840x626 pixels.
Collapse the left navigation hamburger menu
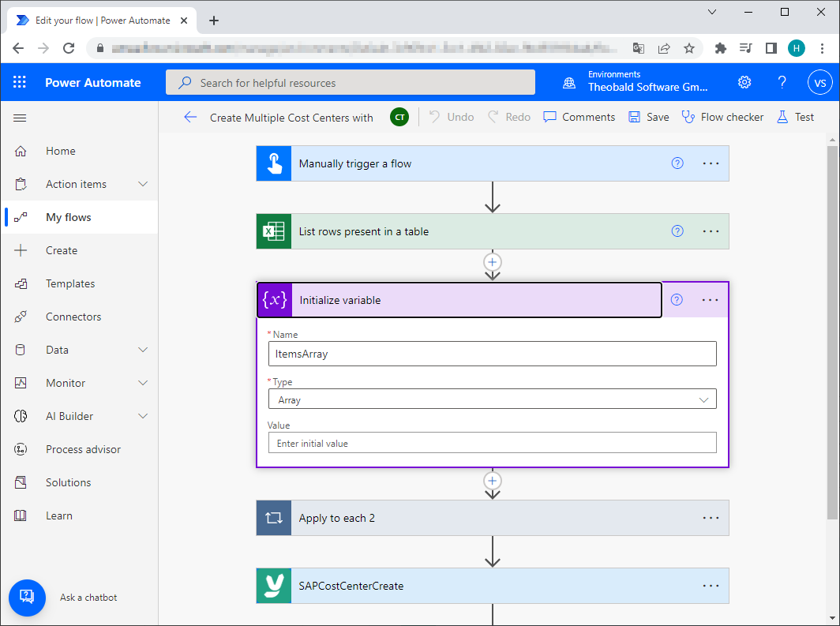[x=20, y=118]
